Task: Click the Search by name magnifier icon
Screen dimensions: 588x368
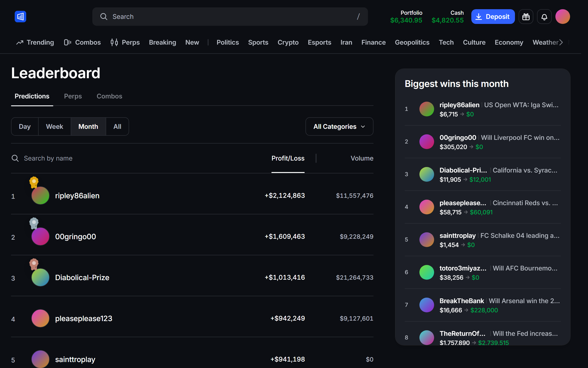Action: (15, 158)
